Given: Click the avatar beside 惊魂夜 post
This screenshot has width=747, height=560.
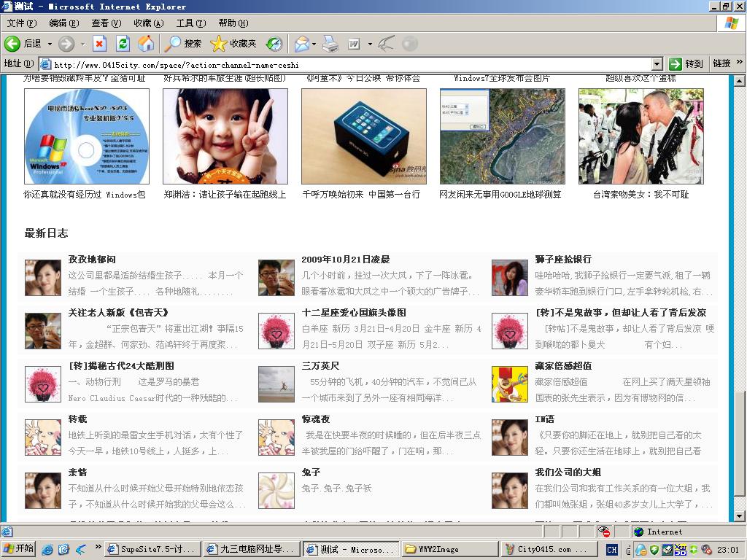Looking at the screenshot, I should [276, 437].
